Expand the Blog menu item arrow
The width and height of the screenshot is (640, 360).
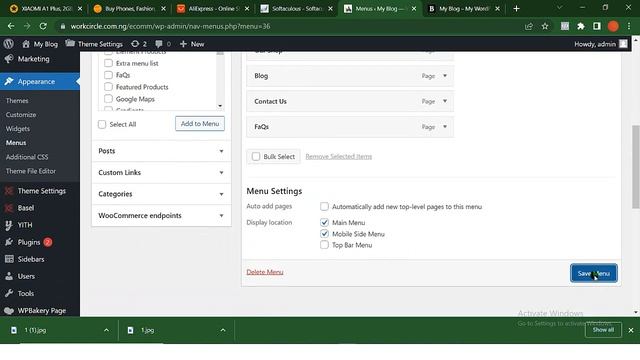(x=445, y=76)
